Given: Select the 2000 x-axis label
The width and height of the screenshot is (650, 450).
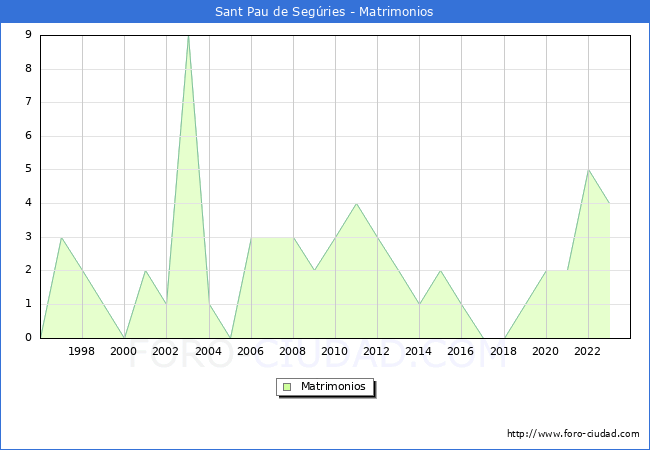Looking at the screenshot, I should tap(124, 351).
